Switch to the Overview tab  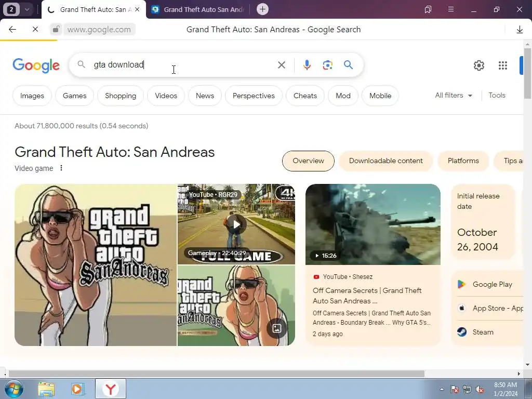click(308, 161)
